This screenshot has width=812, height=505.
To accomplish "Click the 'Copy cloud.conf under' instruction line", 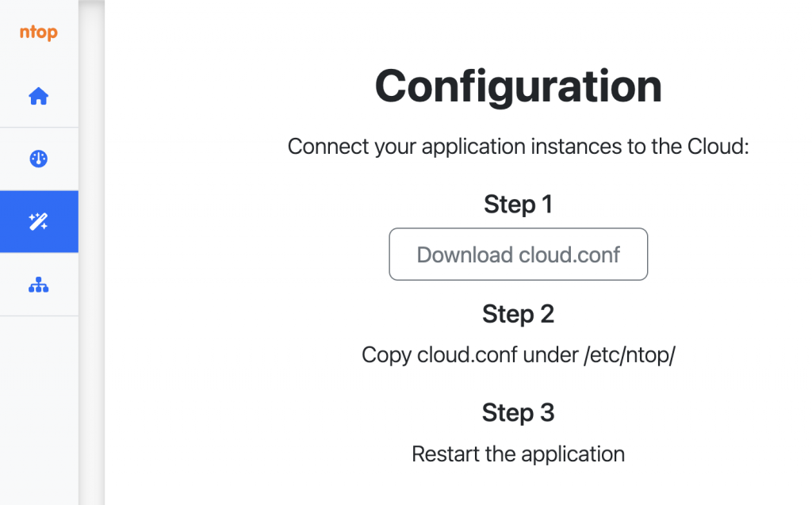I will tap(519, 355).
